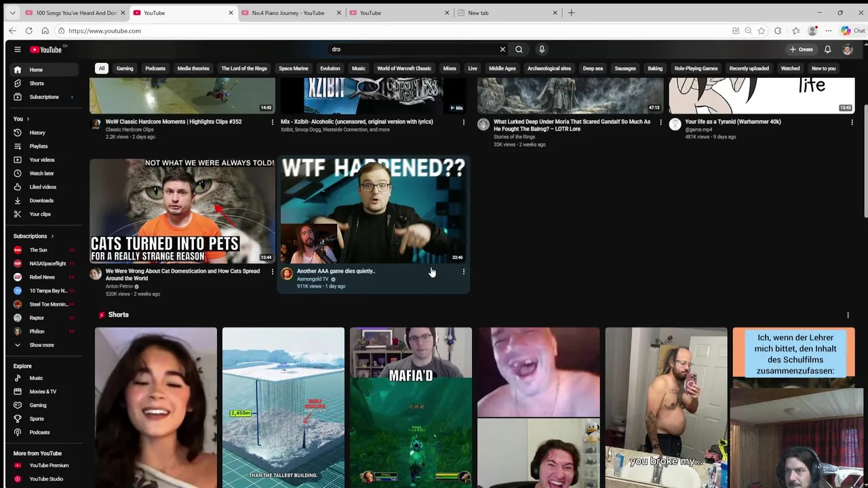Open Asmongold TV channel avatar
Viewport: 868px width, 488px height.
click(287, 274)
